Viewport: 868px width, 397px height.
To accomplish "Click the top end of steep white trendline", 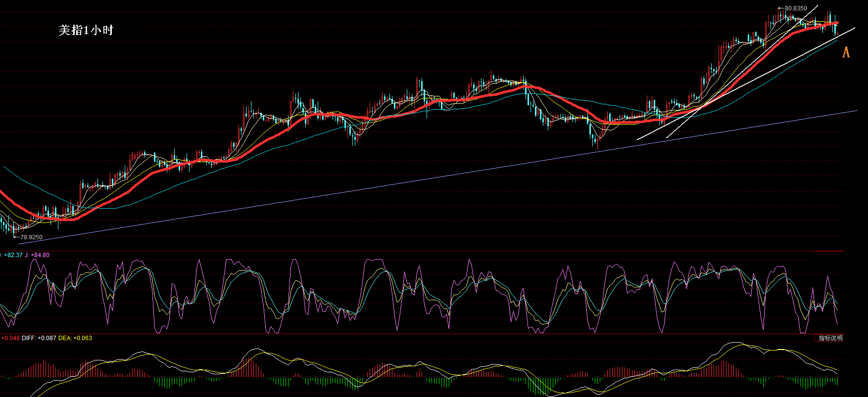I will pos(818,5).
